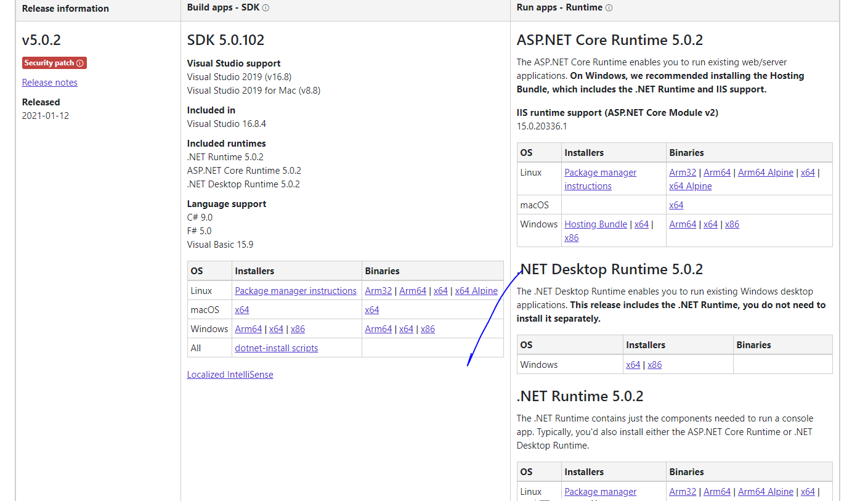Download SDK Windows x64 binary
This screenshot has height=501, width=868.
407,329
